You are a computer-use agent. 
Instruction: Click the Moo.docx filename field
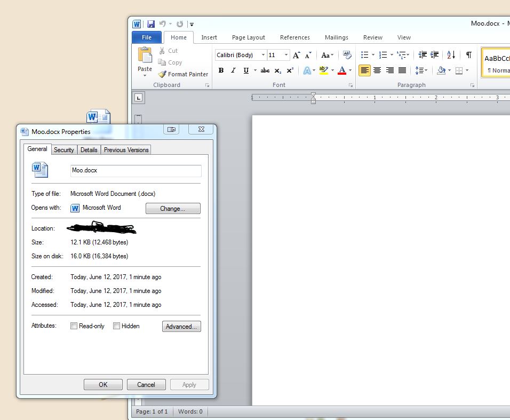tap(136, 171)
